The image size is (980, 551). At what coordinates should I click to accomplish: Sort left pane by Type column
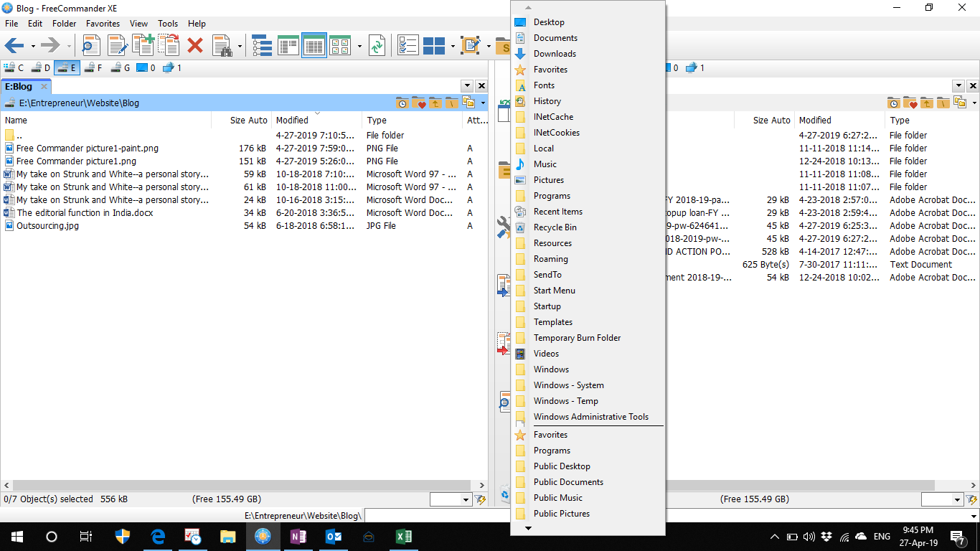click(413, 121)
